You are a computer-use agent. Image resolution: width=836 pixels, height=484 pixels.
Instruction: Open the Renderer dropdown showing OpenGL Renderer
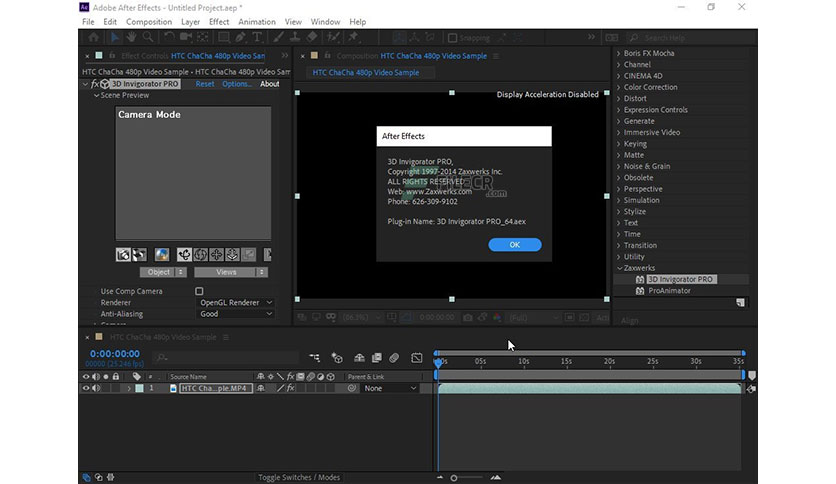pos(236,302)
